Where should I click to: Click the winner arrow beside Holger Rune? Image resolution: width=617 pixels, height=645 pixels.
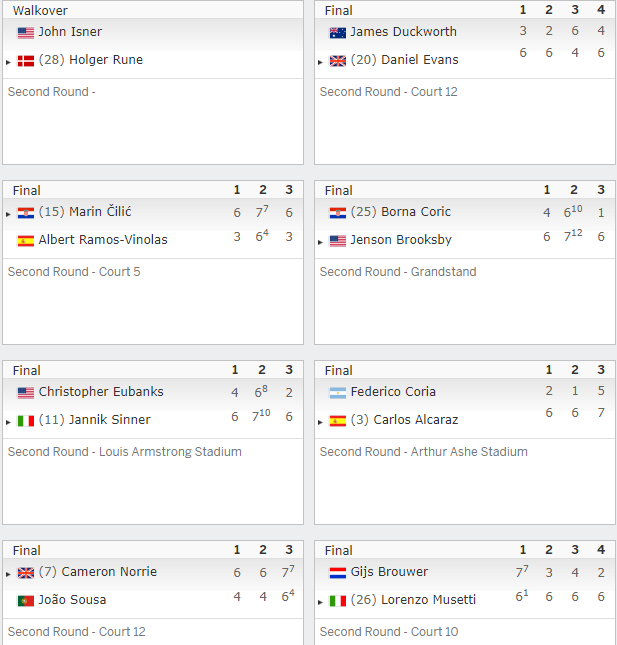[x=8, y=62]
